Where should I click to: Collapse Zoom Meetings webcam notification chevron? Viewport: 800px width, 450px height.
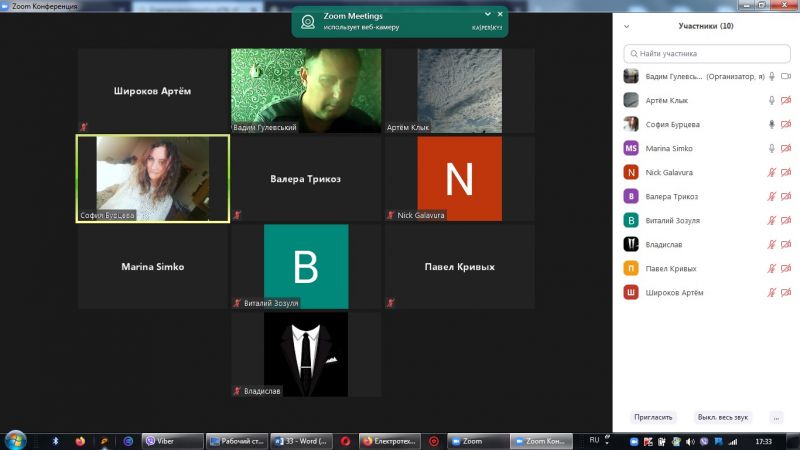pos(488,14)
